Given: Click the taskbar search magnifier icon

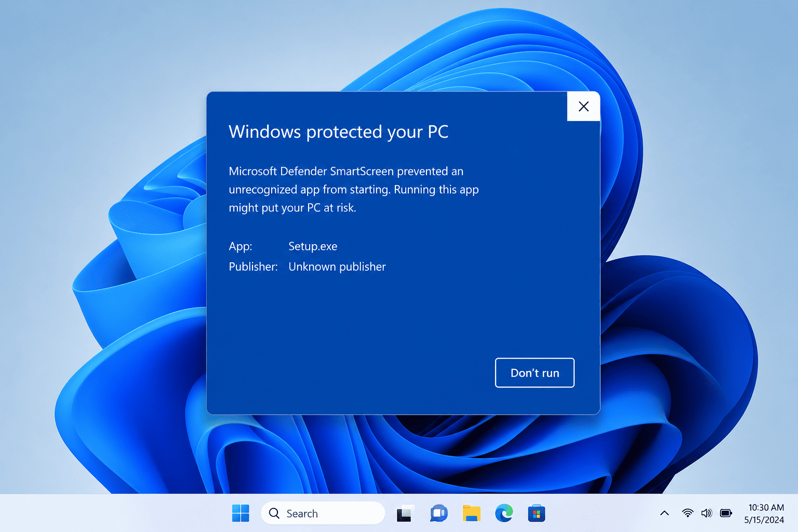Looking at the screenshot, I should [274, 513].
